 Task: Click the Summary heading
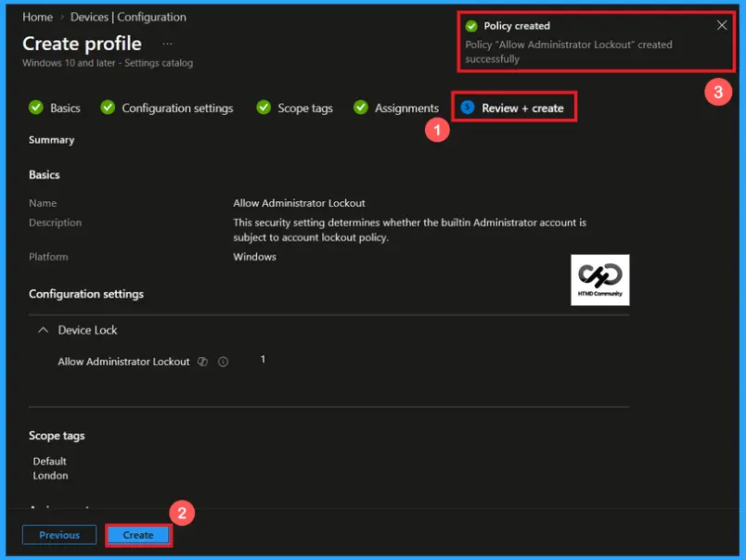[51, 140]
